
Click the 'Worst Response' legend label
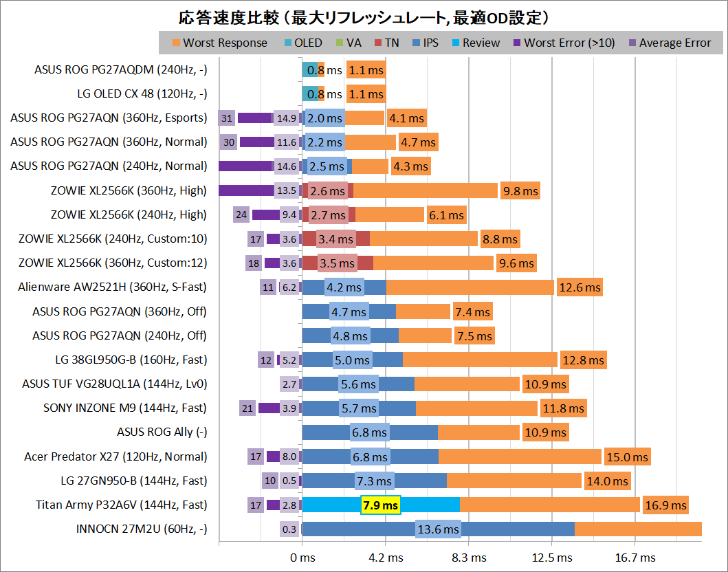(x=225, y=43)
